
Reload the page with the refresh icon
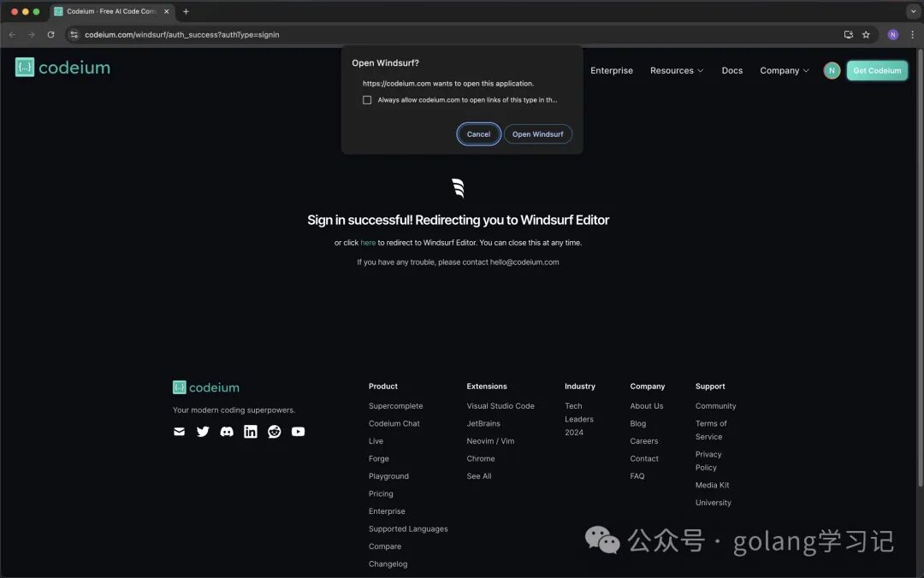[x=50, y=35]
